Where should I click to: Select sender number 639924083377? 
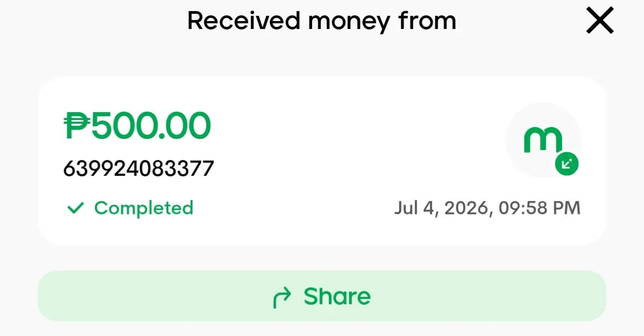tap(139, 169)
